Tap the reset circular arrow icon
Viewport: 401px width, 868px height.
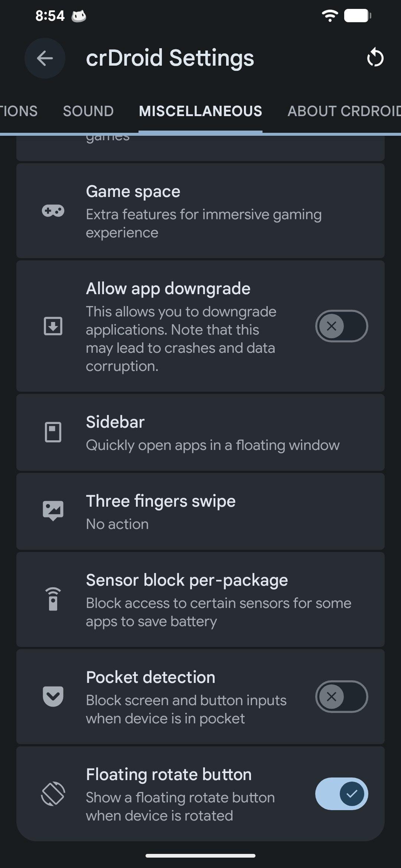pyautogui.click(x=375, y=58)
